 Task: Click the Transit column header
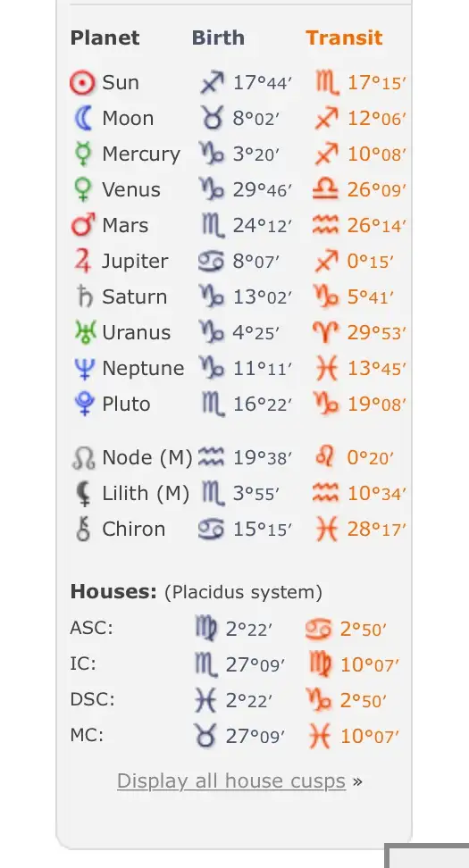pos(344,38)
